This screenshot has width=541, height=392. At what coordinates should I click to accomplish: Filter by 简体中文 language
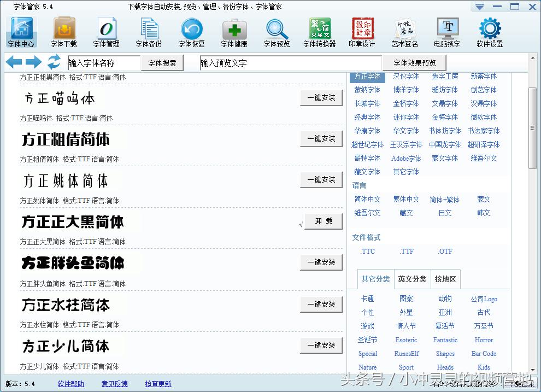click(x=367, y=200)
